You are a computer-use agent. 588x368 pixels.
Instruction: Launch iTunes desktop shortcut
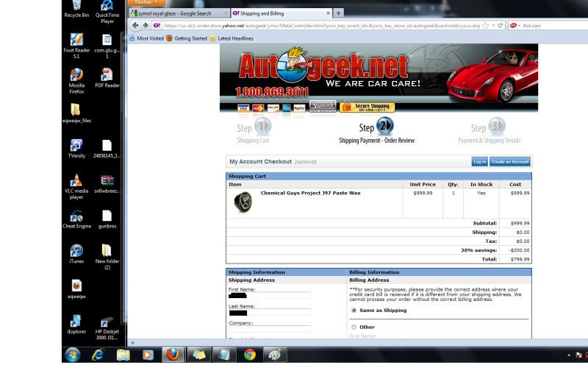coord(76,254)
